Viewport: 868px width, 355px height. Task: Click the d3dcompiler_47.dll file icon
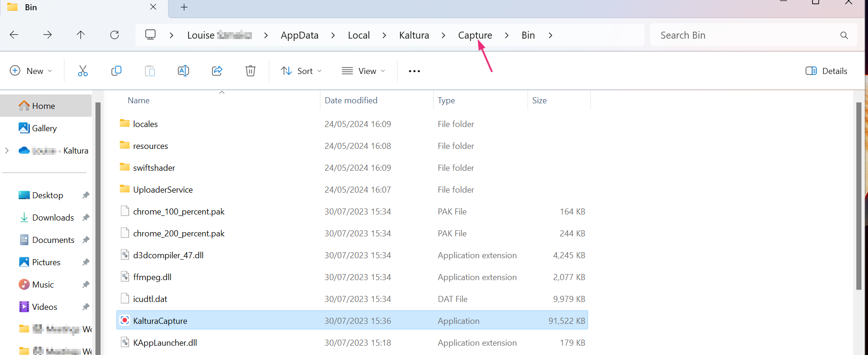[x=125, y=255]
